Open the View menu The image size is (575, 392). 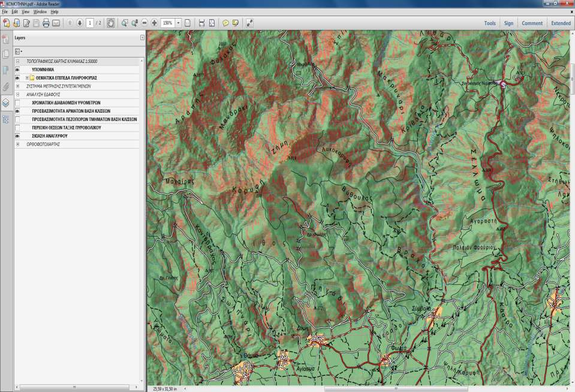pyautogui.click(x=25, y=12)
